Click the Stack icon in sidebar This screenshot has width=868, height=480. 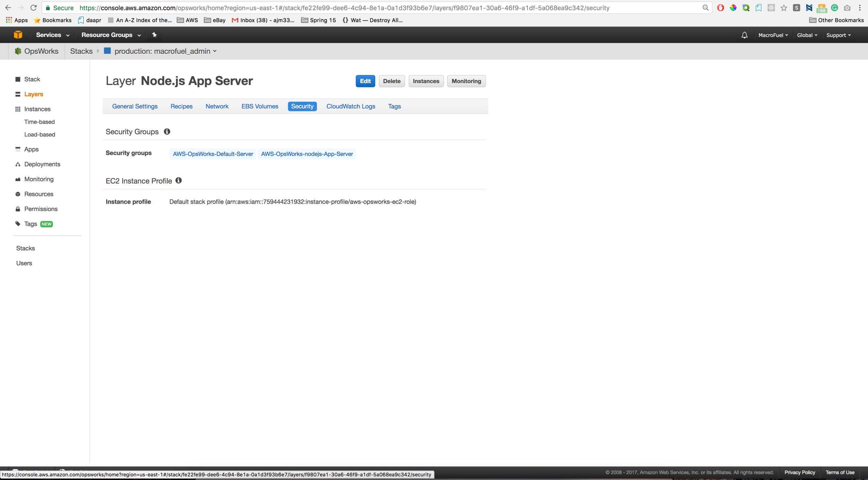click(18, 79)
